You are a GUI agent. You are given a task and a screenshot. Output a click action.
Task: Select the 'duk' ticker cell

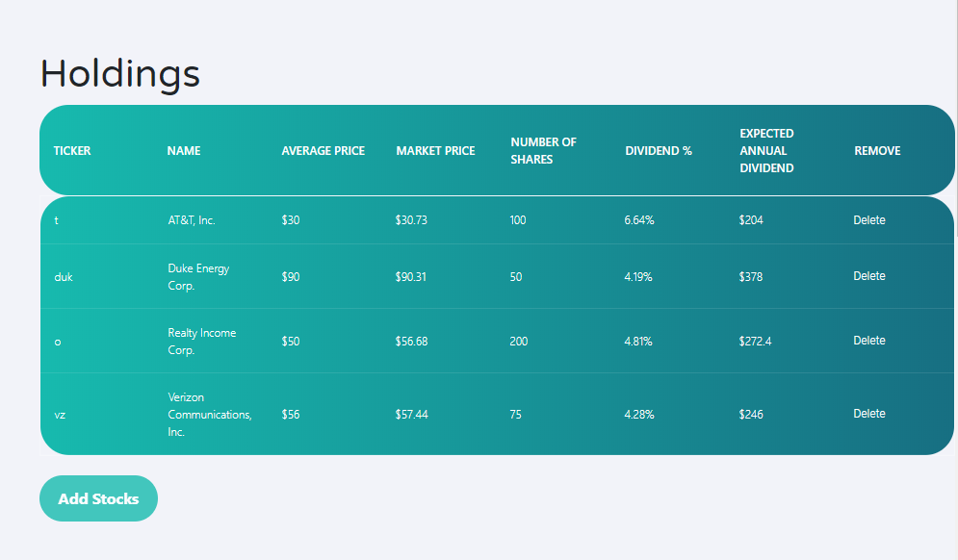pos(64,277)
